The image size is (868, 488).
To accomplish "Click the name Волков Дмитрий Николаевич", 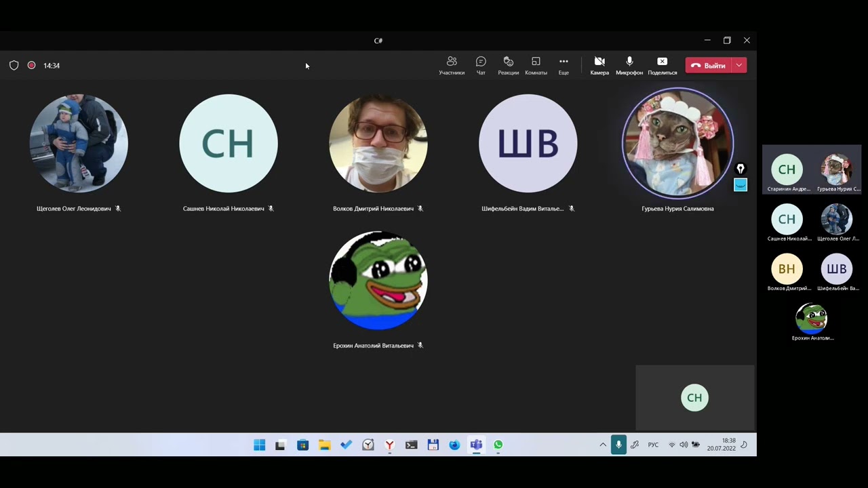I will (373, 209).
